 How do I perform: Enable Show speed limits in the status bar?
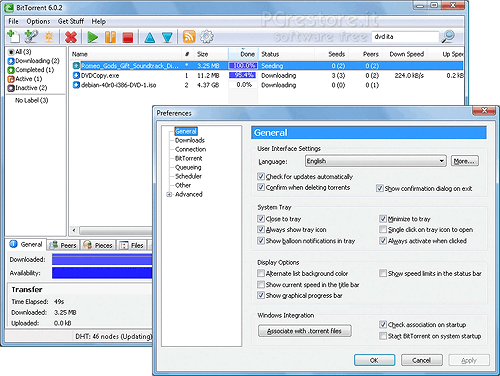[383, 273]
